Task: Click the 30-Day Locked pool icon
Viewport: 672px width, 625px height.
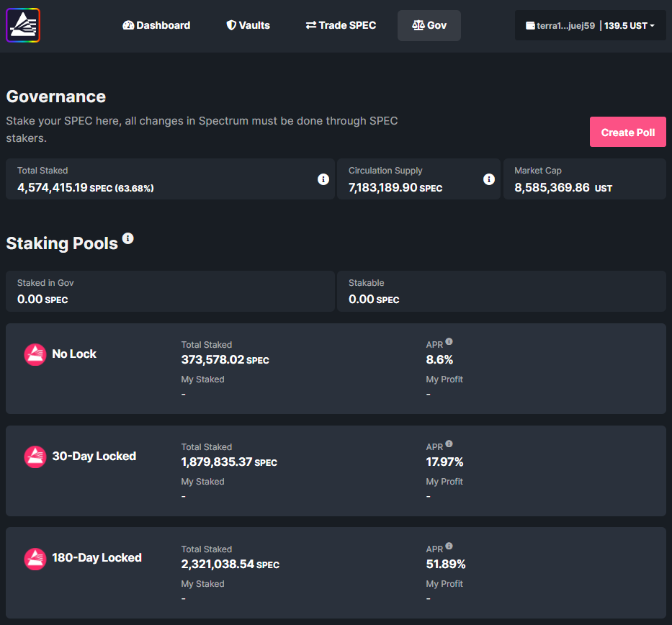Action: [35, 457]
